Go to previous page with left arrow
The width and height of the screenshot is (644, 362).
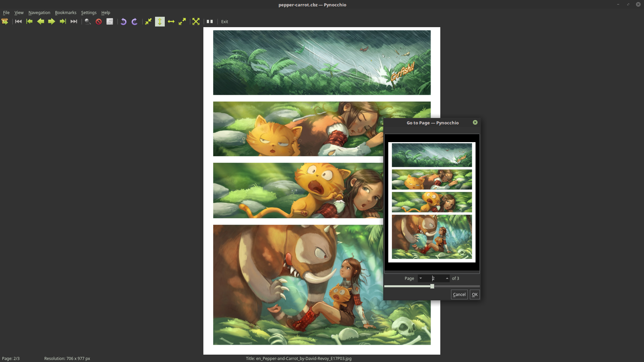point(41,21)
